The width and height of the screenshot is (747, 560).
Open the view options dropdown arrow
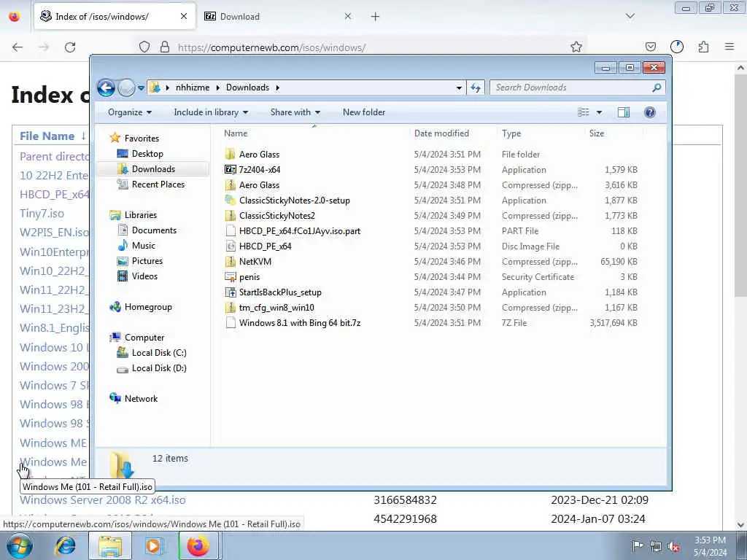(600, 112)
